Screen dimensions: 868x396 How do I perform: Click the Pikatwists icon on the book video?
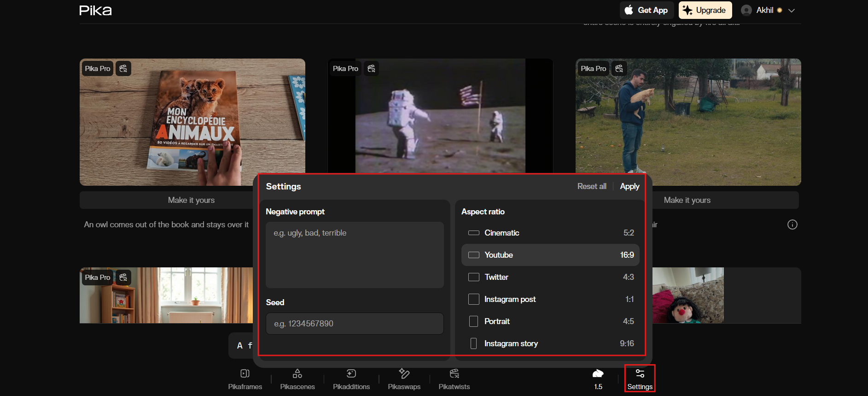click(x=123, y=69)
